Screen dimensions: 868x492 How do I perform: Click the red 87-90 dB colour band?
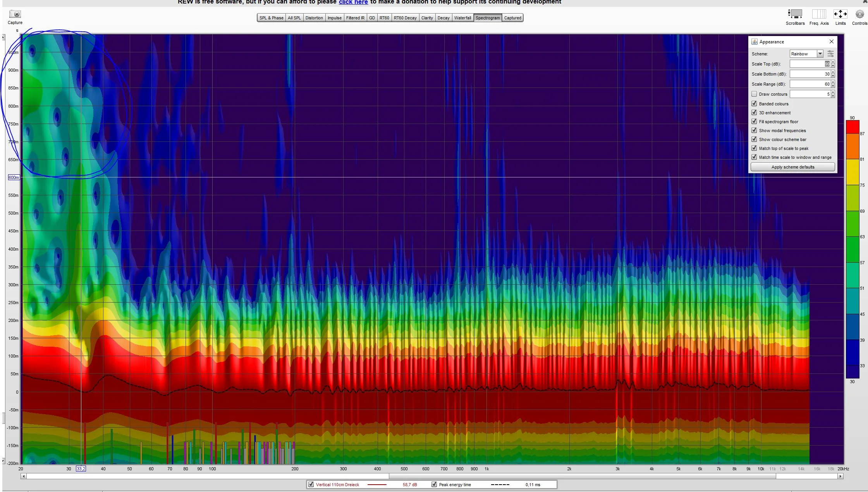(853, 127)
